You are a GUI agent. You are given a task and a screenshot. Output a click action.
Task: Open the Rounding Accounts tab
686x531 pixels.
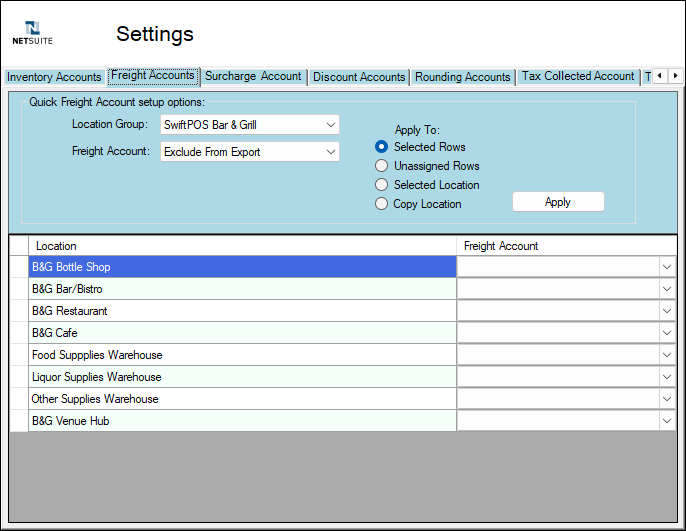462,77
